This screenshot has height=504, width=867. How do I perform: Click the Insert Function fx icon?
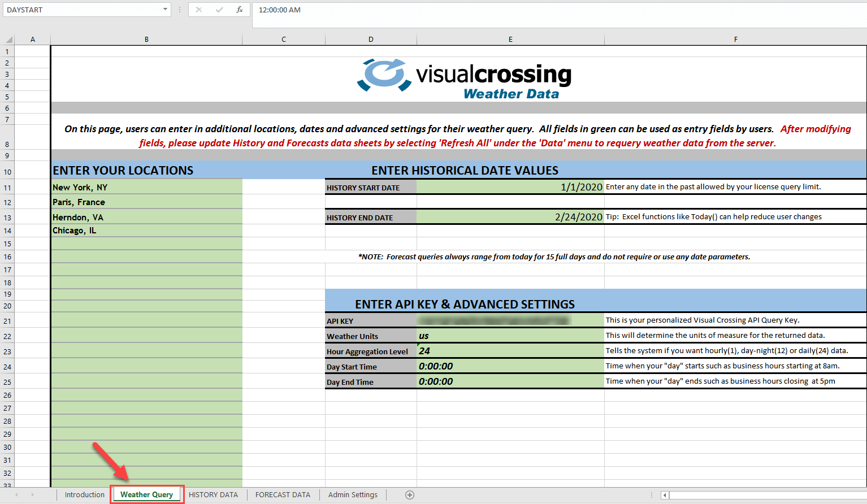(x=240, y=10)
